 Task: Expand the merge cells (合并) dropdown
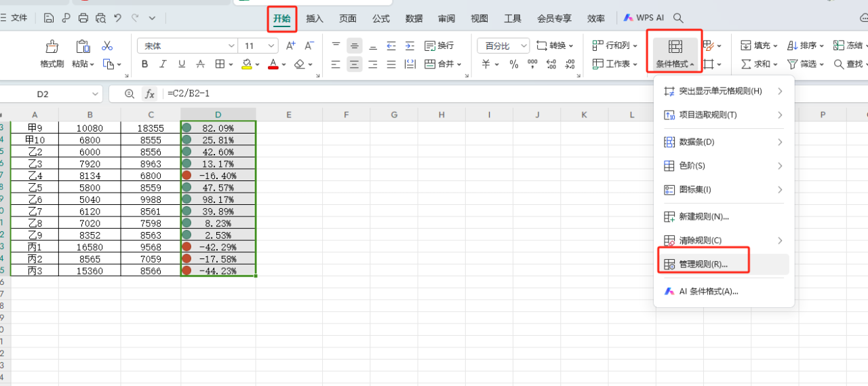(x=458, y=64)
